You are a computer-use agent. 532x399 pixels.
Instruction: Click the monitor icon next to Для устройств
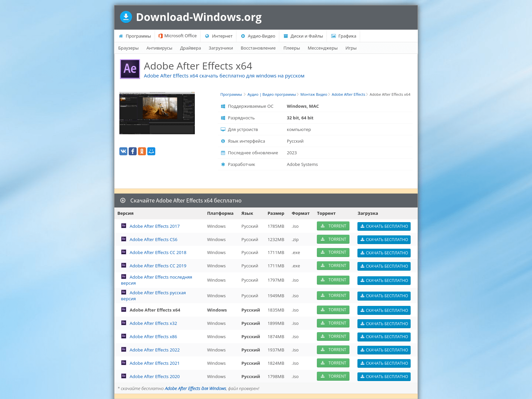point(223,129)
